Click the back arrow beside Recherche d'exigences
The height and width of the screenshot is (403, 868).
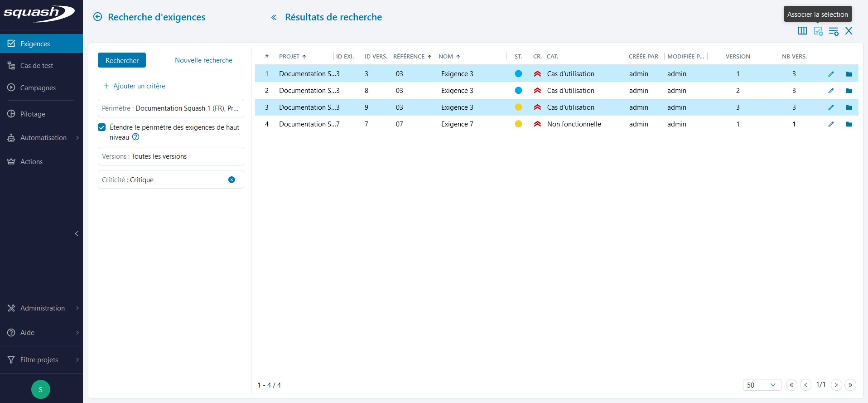coord(97,17)
